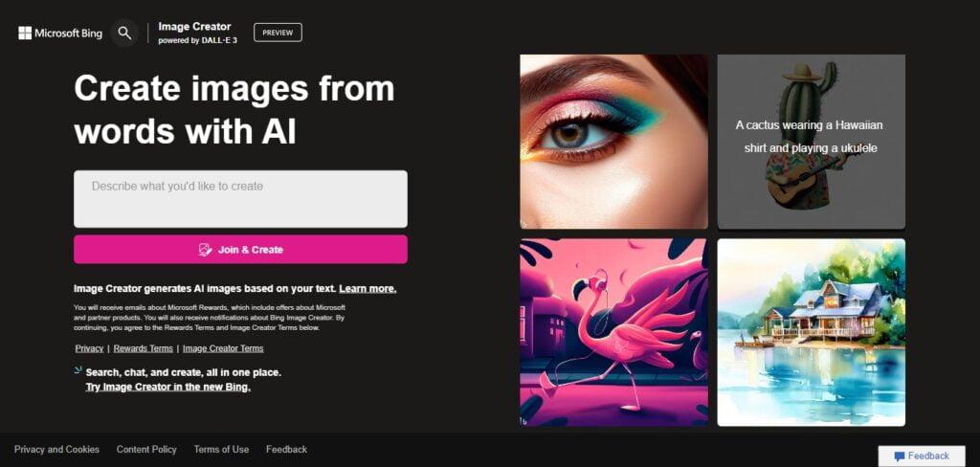Viewport: 980px width, 467px height.
Task: Open the Rewards Terms link
Action: pos(144,348)
